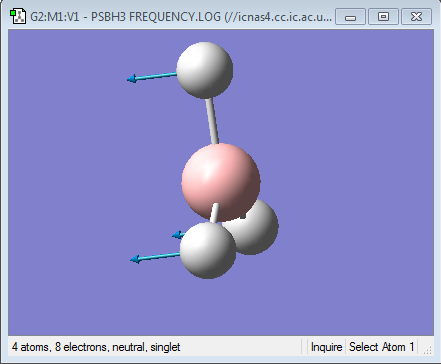Click the '4 atoms, 8 electrons' status text
This screenshot has width=441, height=364.
[x=96, y=347]
